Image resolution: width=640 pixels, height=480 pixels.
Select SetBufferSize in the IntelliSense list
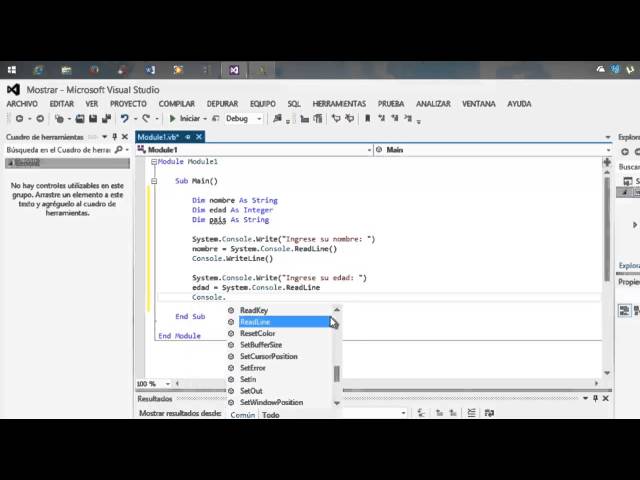pos(261,345)
